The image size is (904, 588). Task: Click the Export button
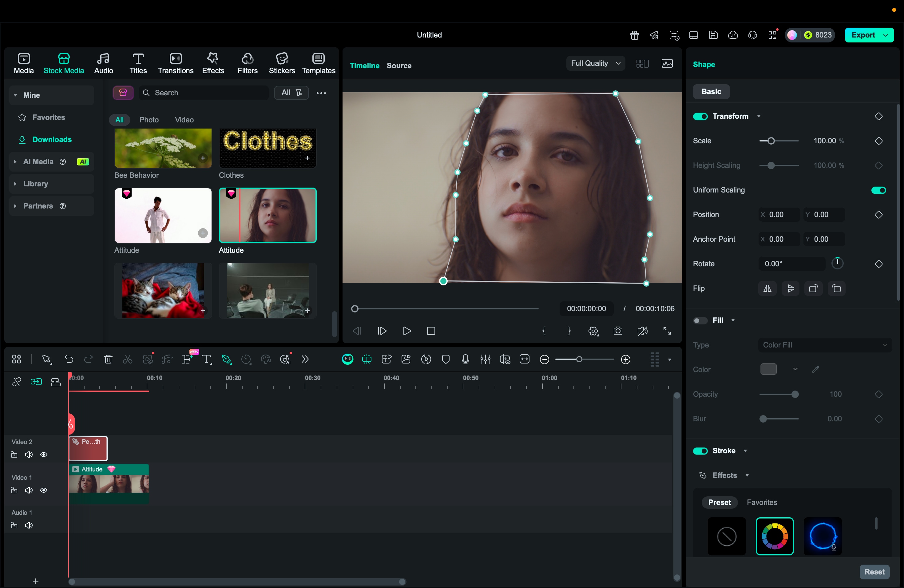[863, 35]
